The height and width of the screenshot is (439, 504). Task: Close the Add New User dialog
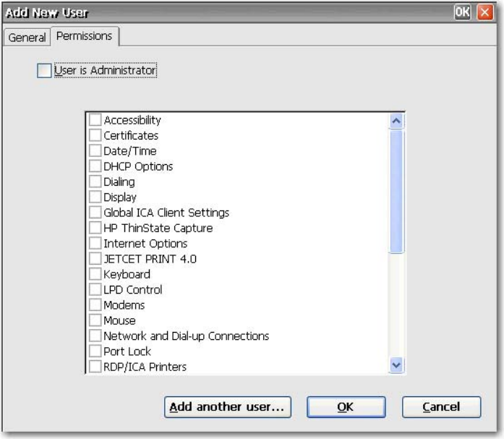485,12
